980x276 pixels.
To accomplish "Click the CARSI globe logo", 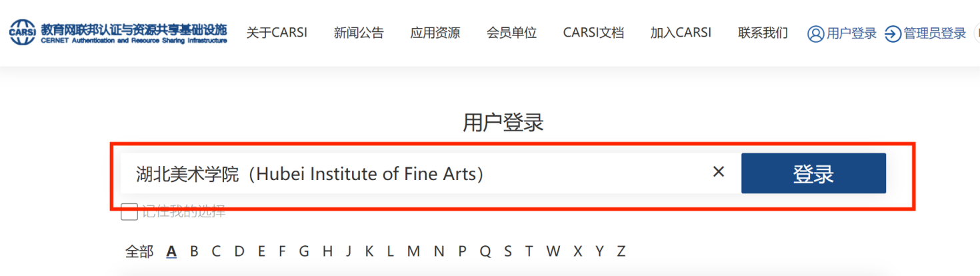I will pos(23,33).
